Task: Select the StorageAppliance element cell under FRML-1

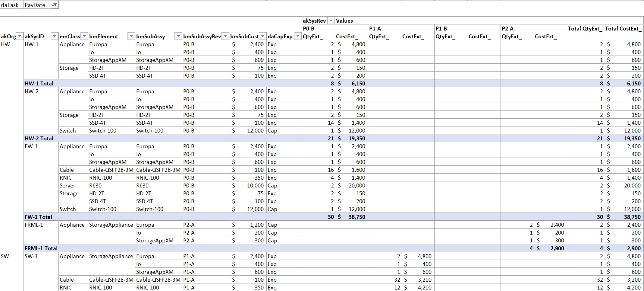Action: (x=112, y=225)
